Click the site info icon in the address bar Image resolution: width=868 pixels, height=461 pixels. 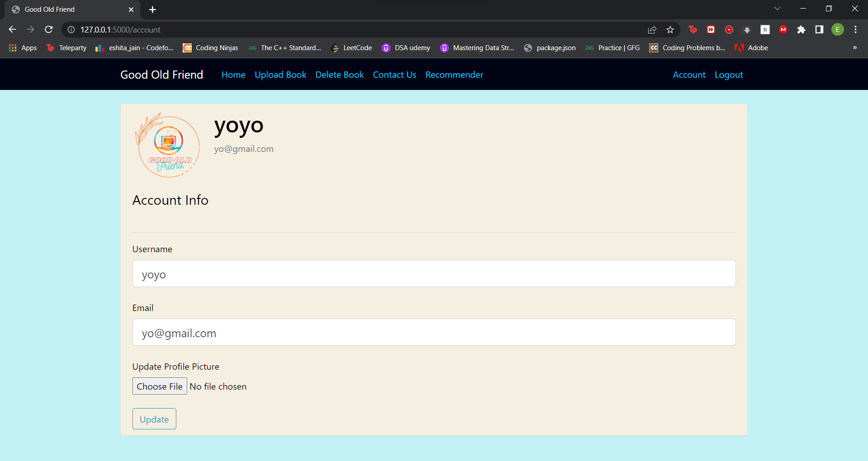click(x=71, y=30)
